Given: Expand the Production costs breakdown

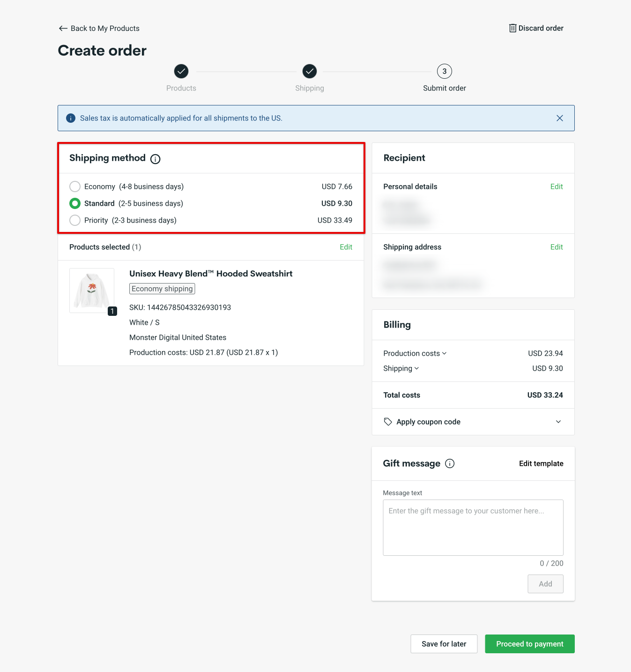Looking at the screenshot, I should [x=444, y=353].
